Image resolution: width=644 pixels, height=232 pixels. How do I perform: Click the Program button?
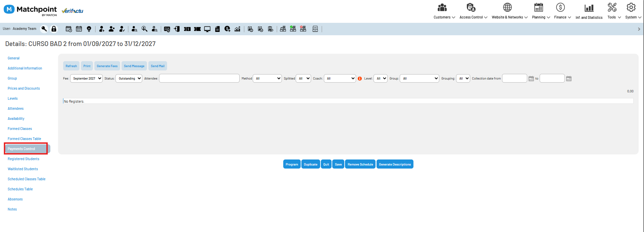(292, 164)
